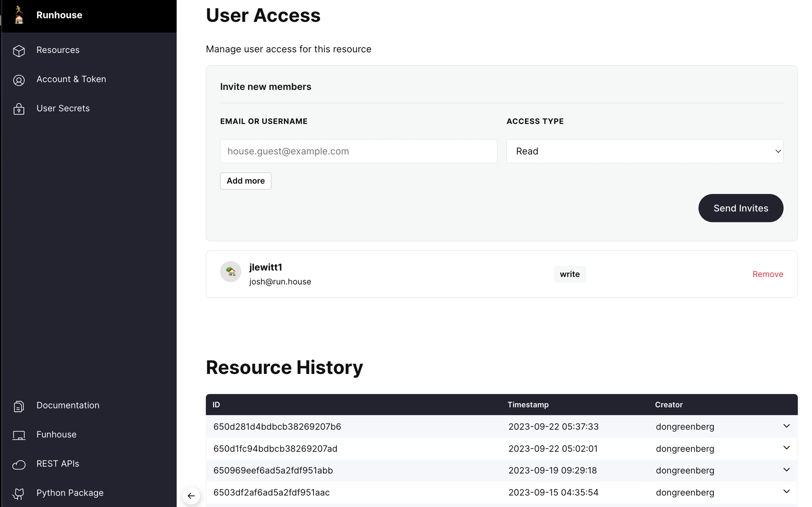812x507 pixels.
Task: Click the User Secrets lock icon
Action: click(x=19, y=109)
